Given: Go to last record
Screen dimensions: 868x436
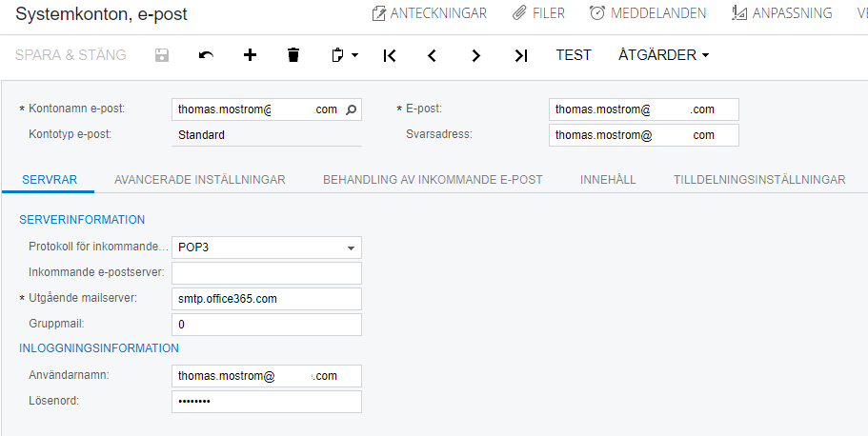Looking at the screenshot, I should [520, 55].
